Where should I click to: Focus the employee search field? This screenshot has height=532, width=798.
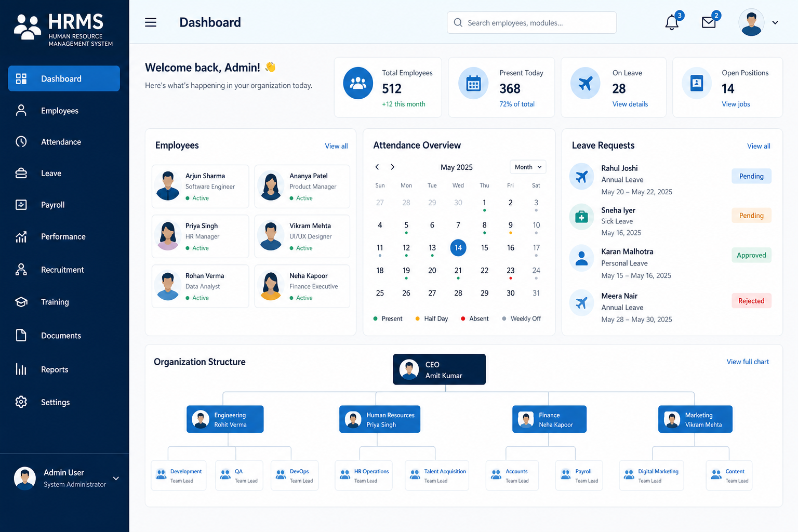(x=531, y=22)
